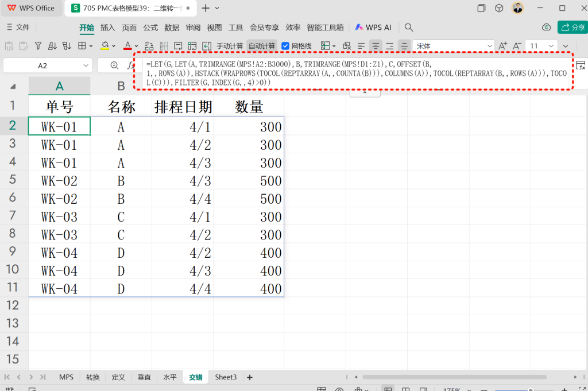588x391 pixels.
Task: Click the horizontal scrollbar thumb
Action: pos(454,377)
